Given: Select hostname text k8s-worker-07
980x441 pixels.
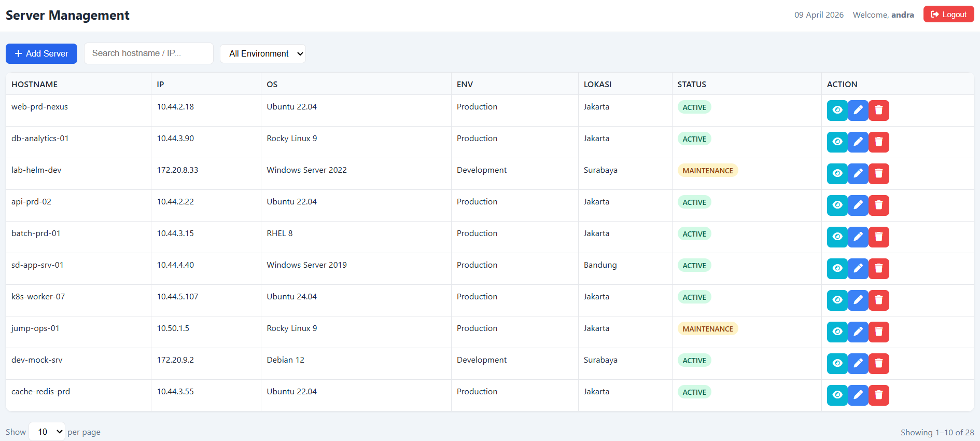Looking at the screenshot, I should tap(38, 297).
